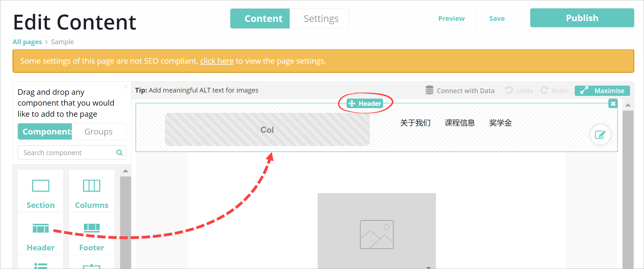Click the Connect with Data icon

click(x=429, y=90)
